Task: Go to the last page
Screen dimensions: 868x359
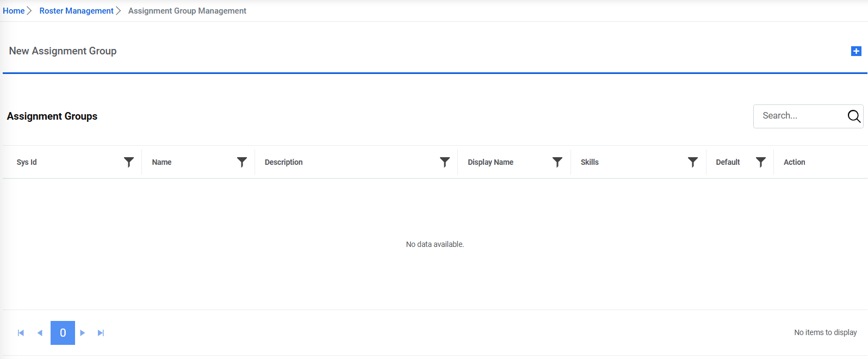Action: pyautogui.click(x=101, y=333)
